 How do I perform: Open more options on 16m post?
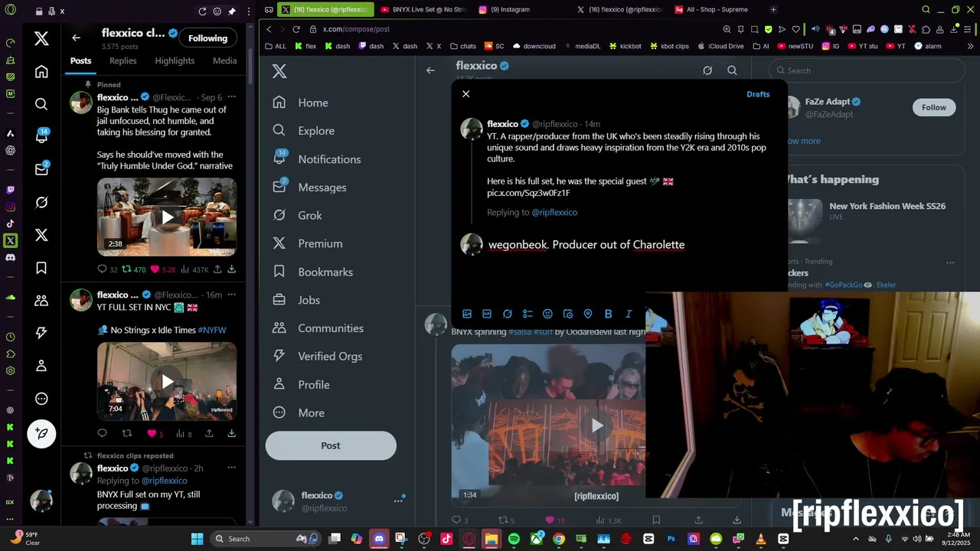point(231,295)
